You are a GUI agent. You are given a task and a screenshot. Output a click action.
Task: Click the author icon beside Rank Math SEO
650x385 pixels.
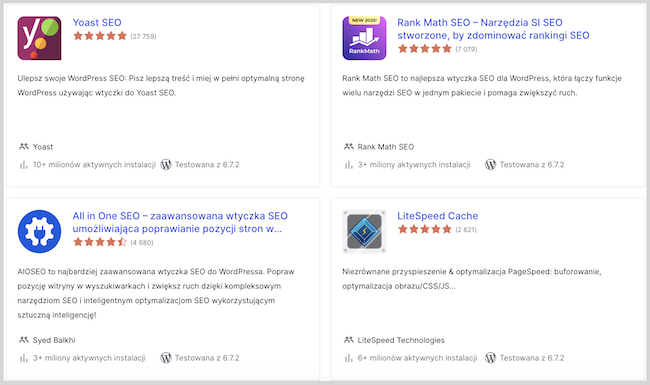point(349,146)
